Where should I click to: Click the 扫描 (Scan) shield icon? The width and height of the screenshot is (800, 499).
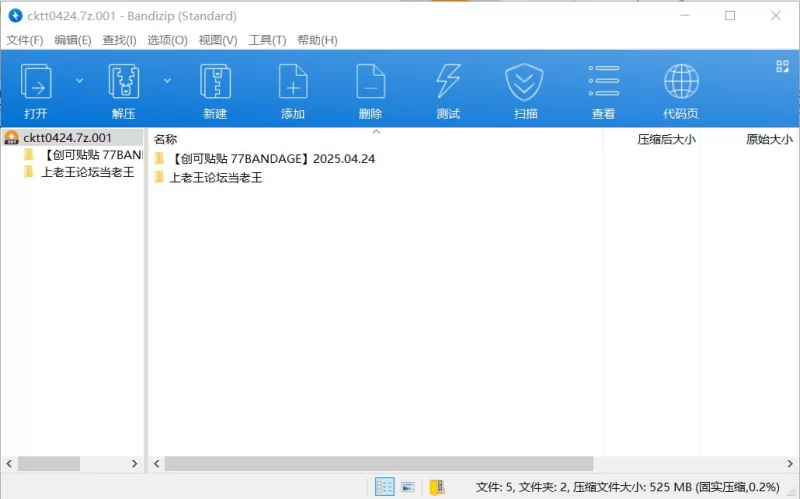pyautogui.click(x=524, y=82)
